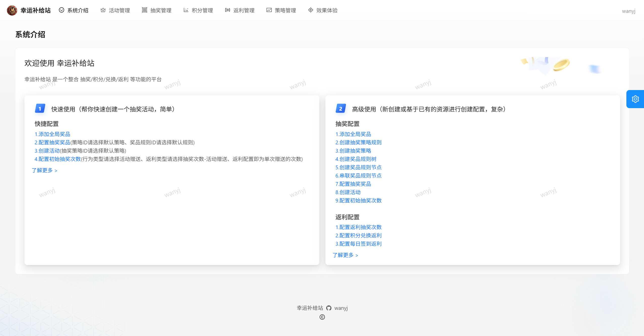This screenshot has width=644, height=336.
Task: Expand 了解更多 in quick-use card
Action: [45, 171]
